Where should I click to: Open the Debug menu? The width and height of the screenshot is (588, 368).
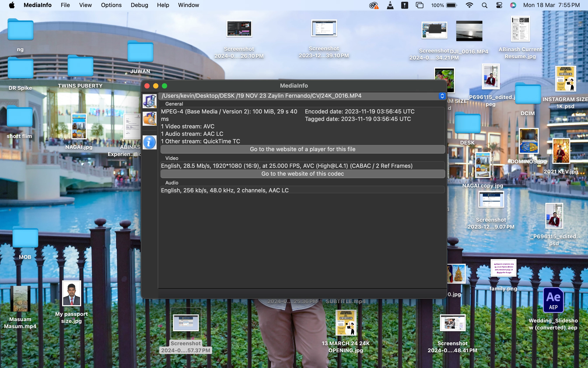[x=139, y=5]
